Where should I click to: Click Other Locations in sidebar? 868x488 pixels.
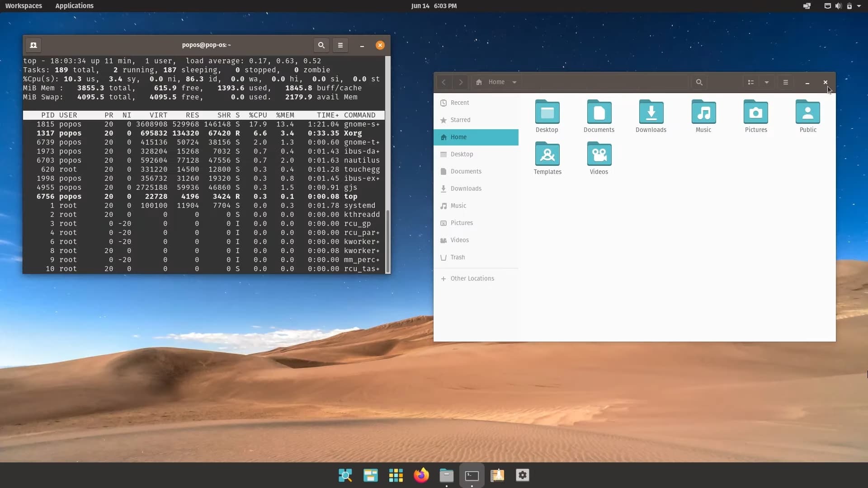472,278
